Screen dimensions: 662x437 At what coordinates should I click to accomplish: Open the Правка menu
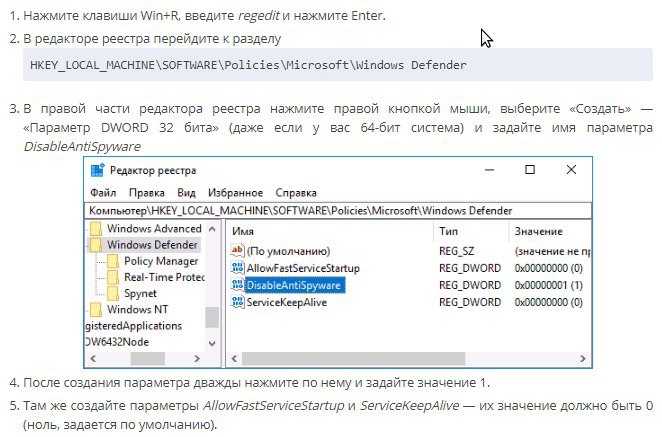click(147, 193)
